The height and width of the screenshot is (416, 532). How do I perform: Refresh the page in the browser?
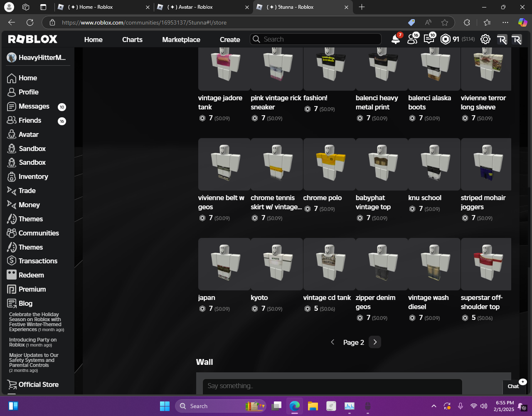(30, 22)
